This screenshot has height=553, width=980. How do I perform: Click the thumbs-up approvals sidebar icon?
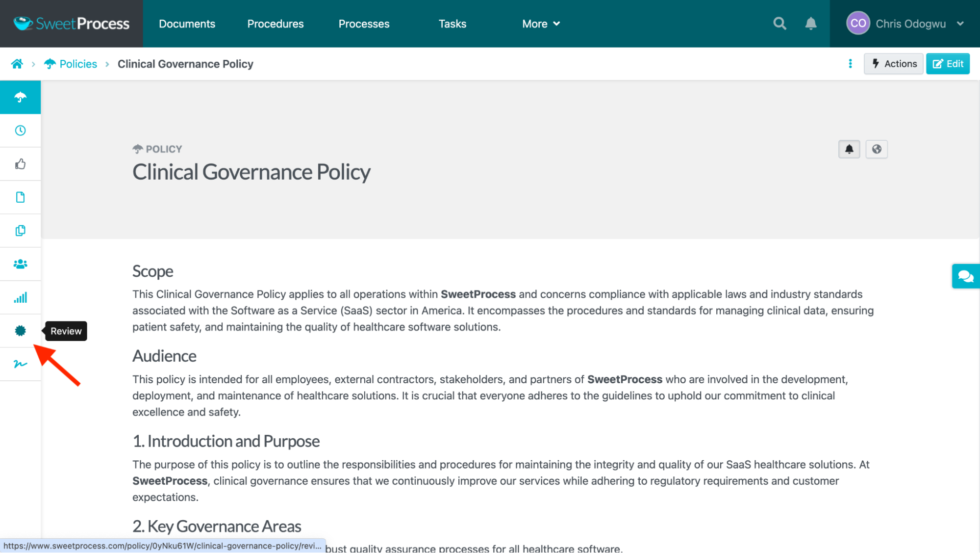click(x=20, y=164)
